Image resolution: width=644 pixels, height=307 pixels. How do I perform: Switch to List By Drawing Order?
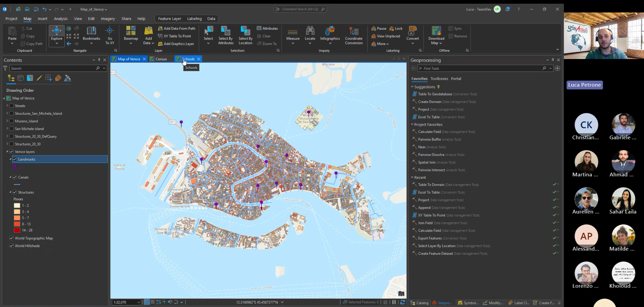(11, 78)
